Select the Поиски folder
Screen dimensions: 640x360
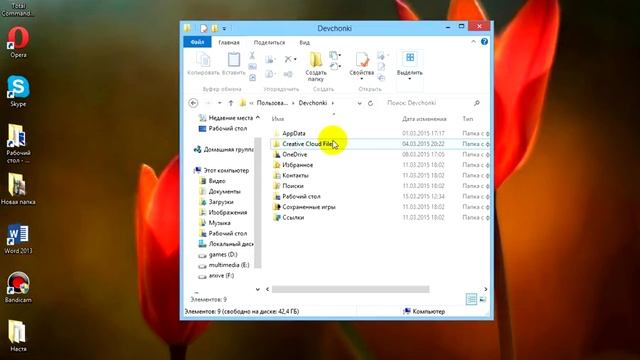pyautogui.click(x=293, y=186)
